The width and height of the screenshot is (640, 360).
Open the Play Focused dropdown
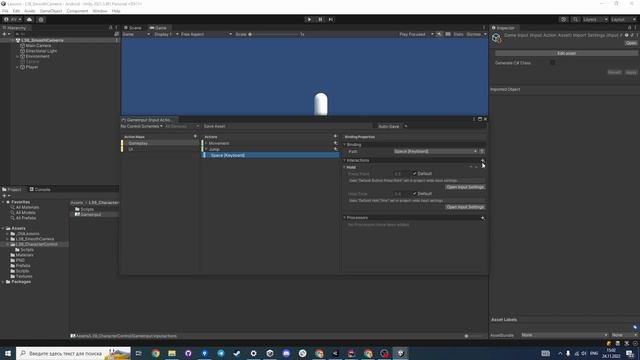point(416,34)
